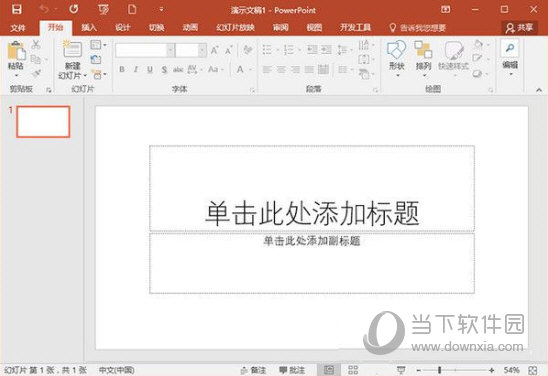Click the Format Painter brush icon
Viewport: 548px width, 376px height.
tap(36, 73)
